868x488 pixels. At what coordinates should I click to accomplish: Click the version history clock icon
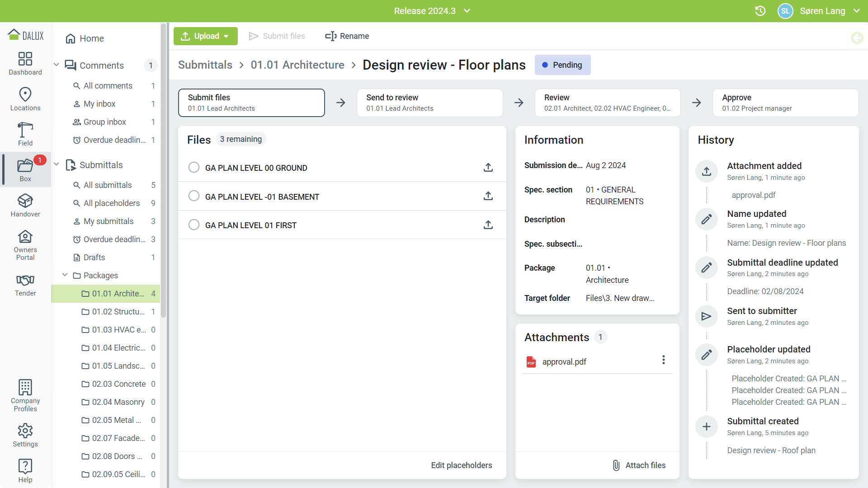(760, 11)
